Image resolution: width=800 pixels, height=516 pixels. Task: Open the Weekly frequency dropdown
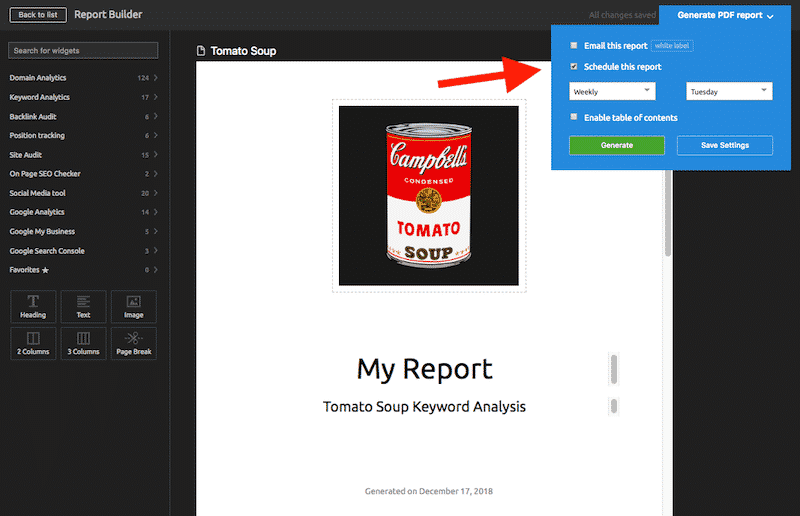[611, 91]
